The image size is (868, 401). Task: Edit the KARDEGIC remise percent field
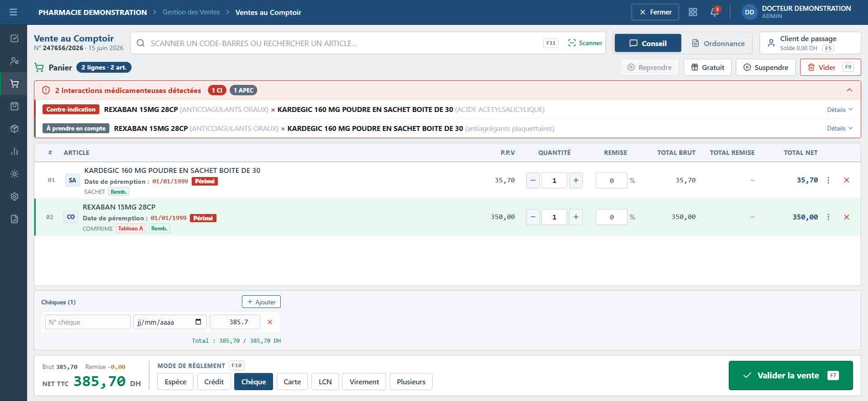612,180
